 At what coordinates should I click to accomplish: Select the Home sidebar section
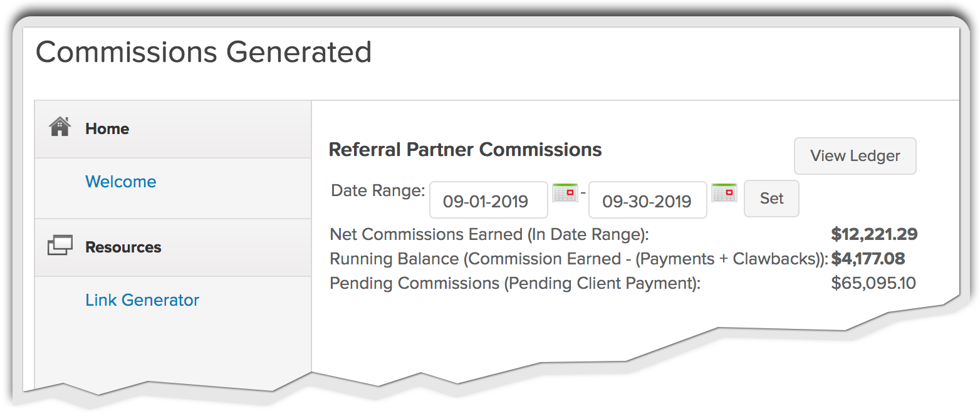(x=107, y=129)
